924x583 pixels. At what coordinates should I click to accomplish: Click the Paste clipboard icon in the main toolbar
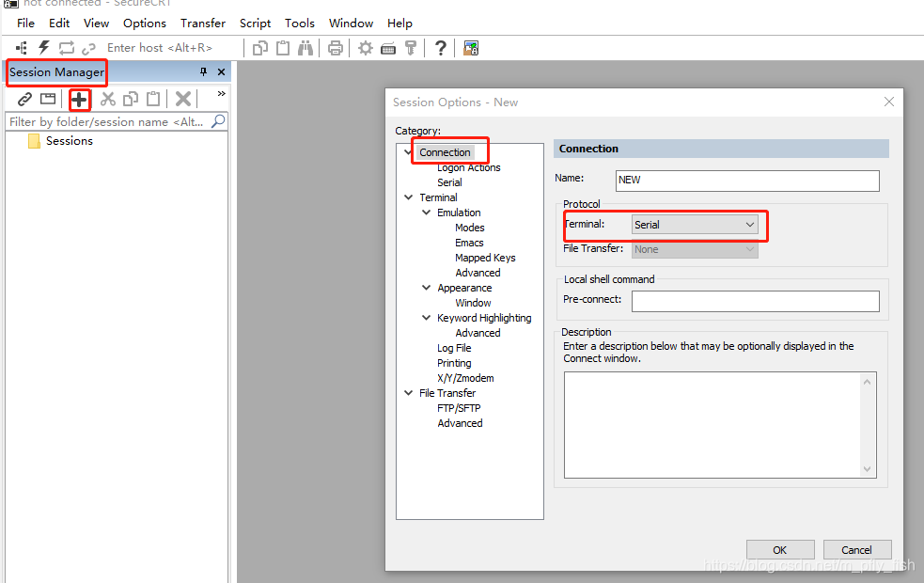coord(283,48)
